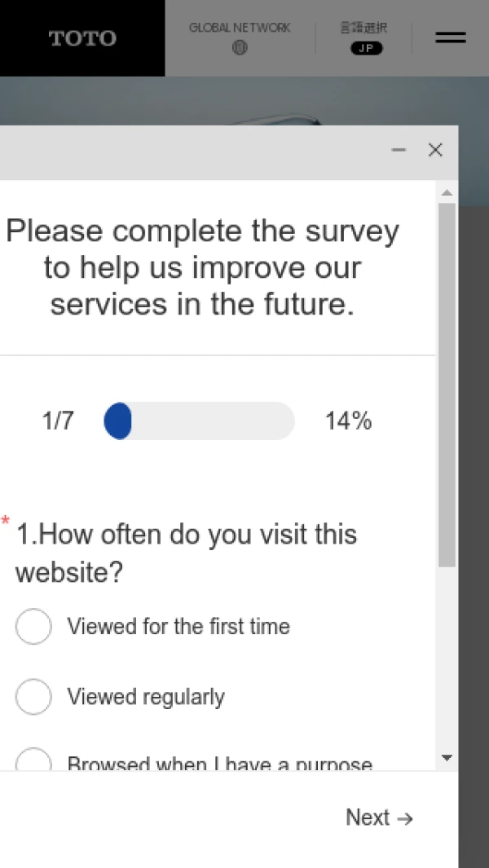Select "Viewed for the first time" radio button

[x=33, y=627]
